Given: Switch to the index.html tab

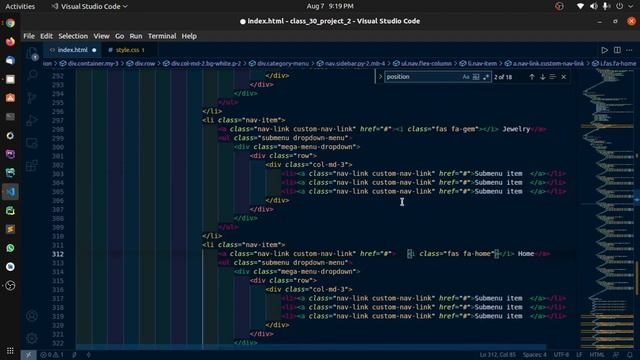Looking at the screenshot, I should [72, 50].
